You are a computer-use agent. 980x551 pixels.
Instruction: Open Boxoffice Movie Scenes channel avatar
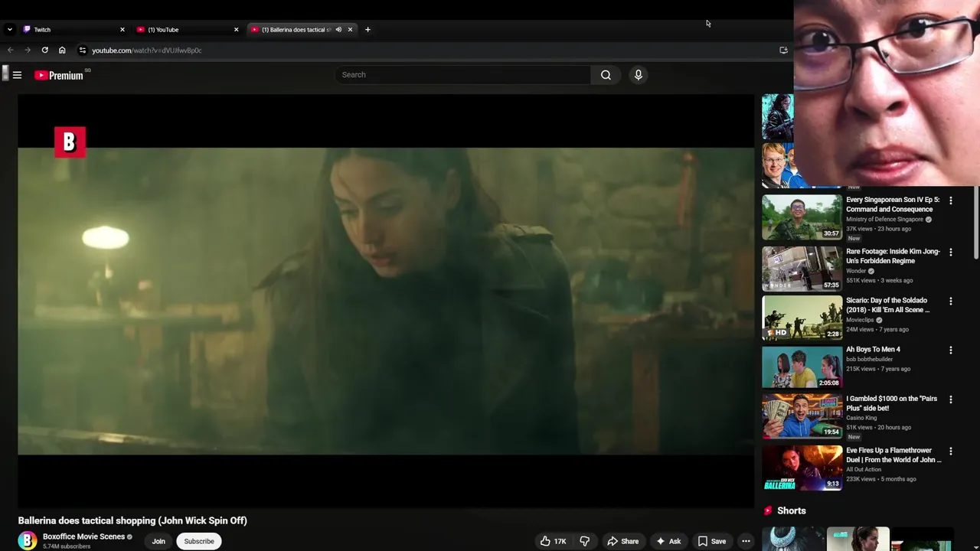(28, 540)
